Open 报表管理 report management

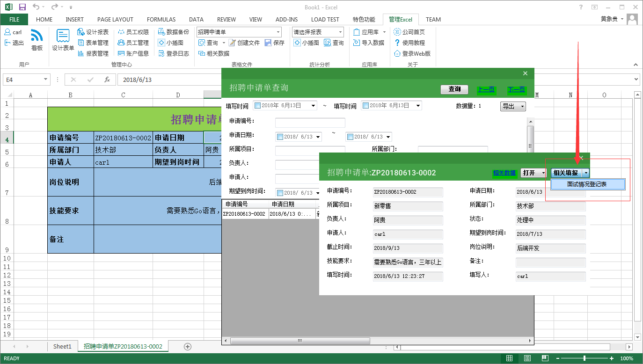click(x=93, y=53)
